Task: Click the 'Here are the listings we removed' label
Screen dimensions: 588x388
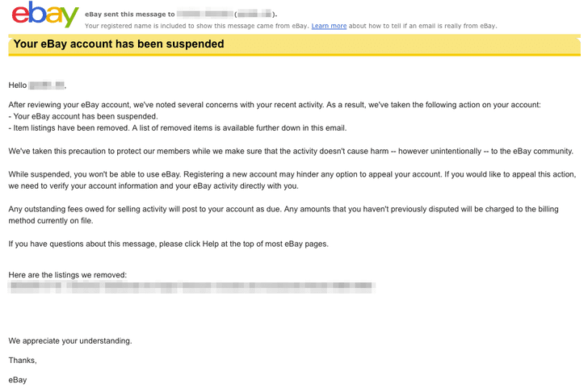Action: pos(68,275)
